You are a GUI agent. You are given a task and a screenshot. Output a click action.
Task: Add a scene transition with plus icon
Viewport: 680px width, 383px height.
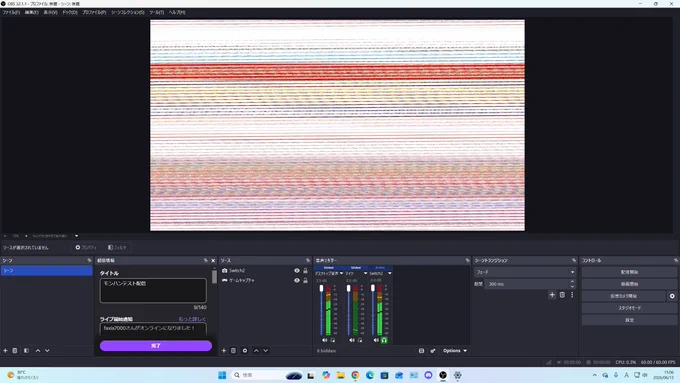pos(552,295)
